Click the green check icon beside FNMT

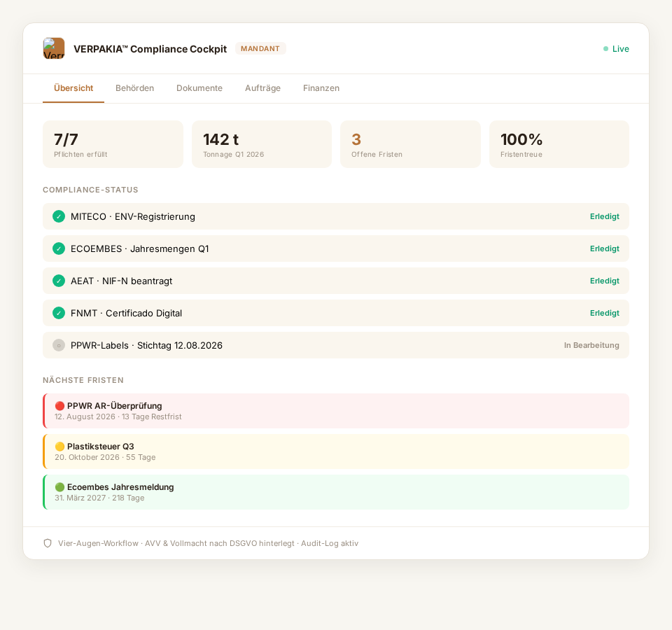59,313
